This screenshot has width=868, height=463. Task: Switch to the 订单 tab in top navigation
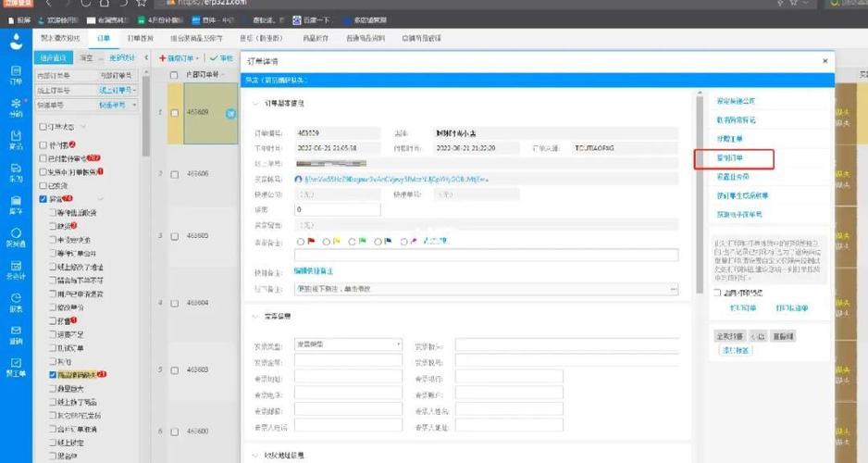tap(104, 38)
